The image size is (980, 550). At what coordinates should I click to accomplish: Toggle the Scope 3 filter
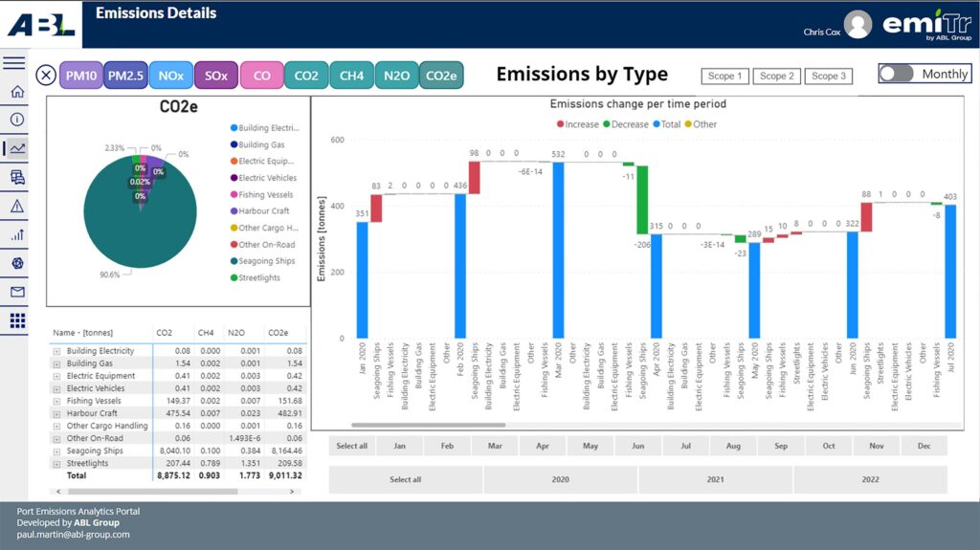(x=828, y=76)
